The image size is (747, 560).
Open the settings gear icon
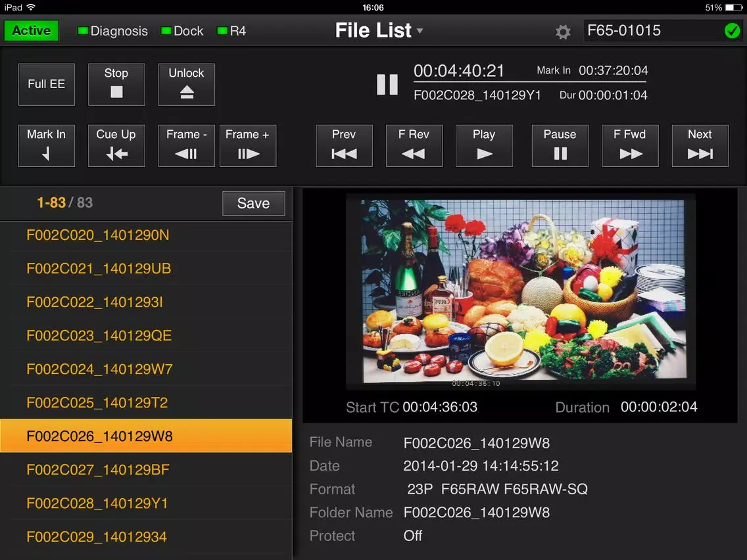point(563,32)
